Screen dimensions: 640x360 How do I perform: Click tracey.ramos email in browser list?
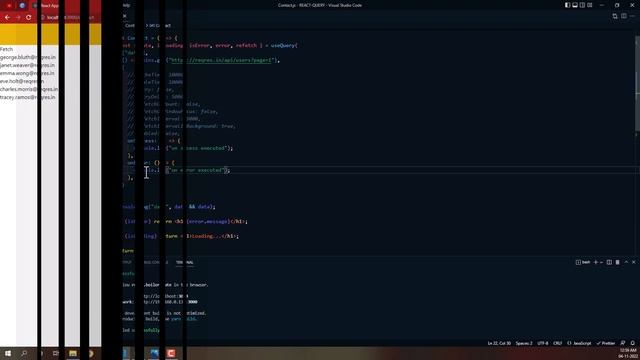pos(27,98)
